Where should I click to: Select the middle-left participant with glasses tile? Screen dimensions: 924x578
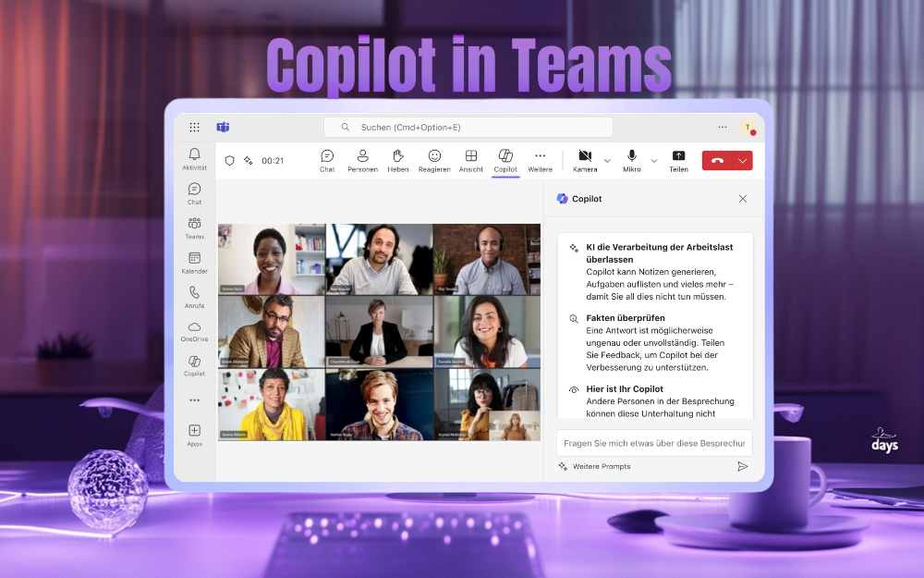click(272, 331)
